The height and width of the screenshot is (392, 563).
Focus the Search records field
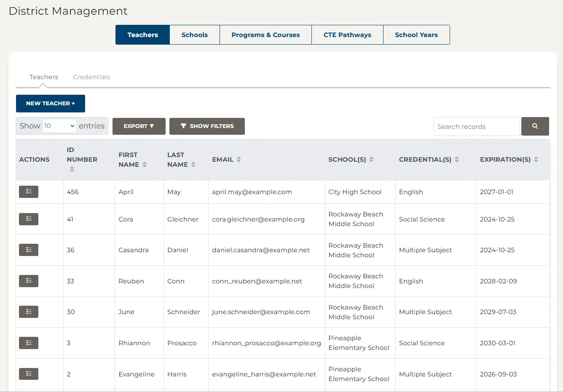point(477,126)
